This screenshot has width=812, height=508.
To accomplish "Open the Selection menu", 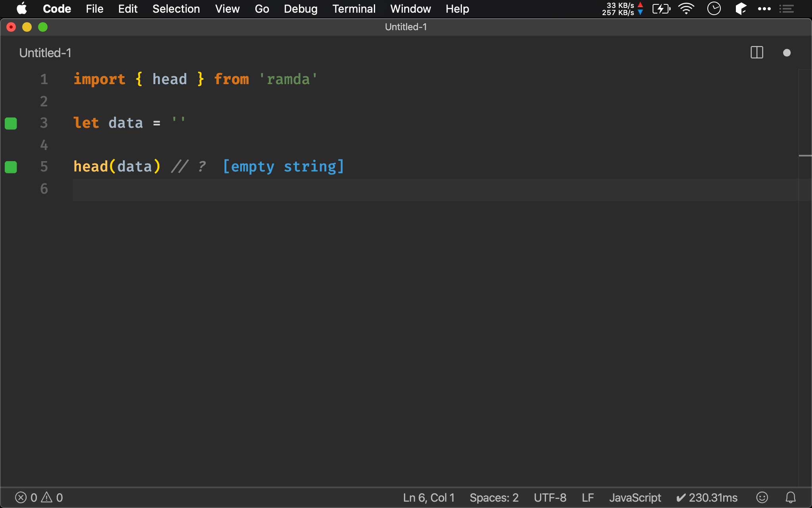I will [x=176, y=9].
